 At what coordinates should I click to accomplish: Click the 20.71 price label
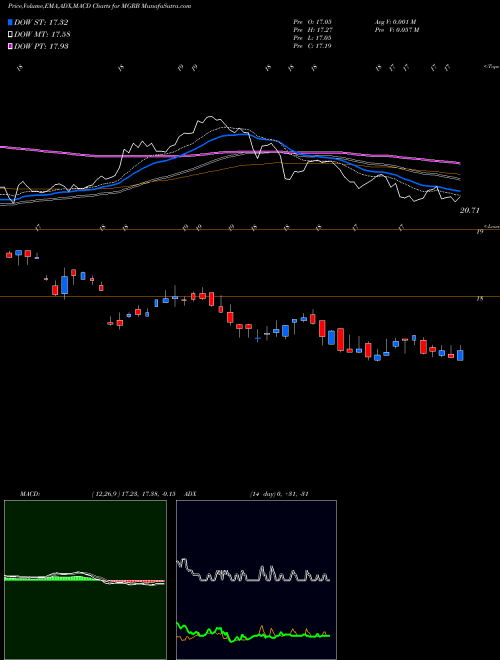pos(469,210)
